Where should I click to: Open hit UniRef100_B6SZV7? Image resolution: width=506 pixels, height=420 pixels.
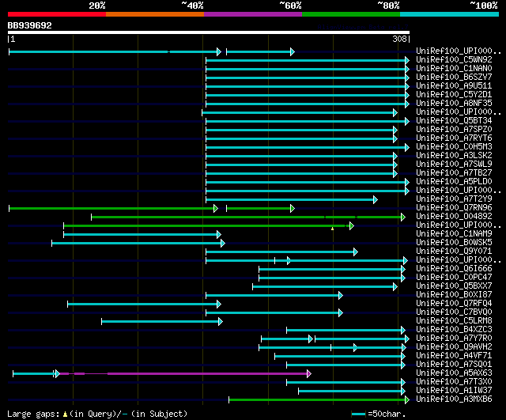[454, 78]
